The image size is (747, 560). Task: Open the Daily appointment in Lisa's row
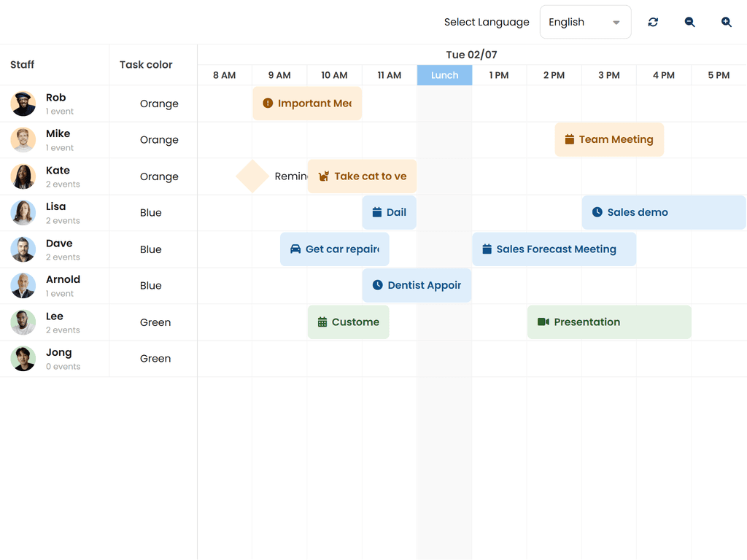[x=389, y=212]
